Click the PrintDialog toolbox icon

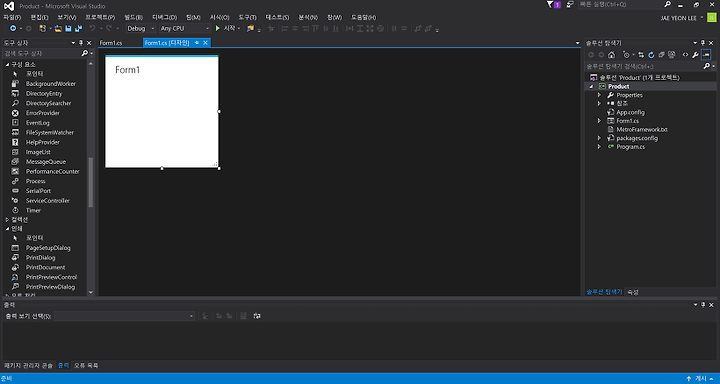coord(15,258)
